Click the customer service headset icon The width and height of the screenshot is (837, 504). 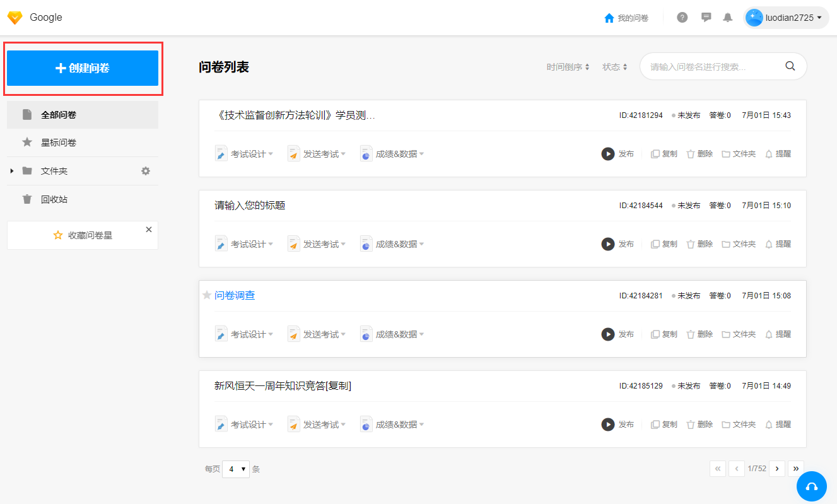coord(811,486)
